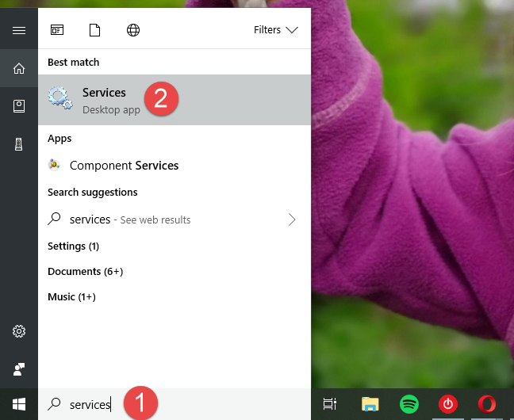Click the Component Services icon

point(54,165)
